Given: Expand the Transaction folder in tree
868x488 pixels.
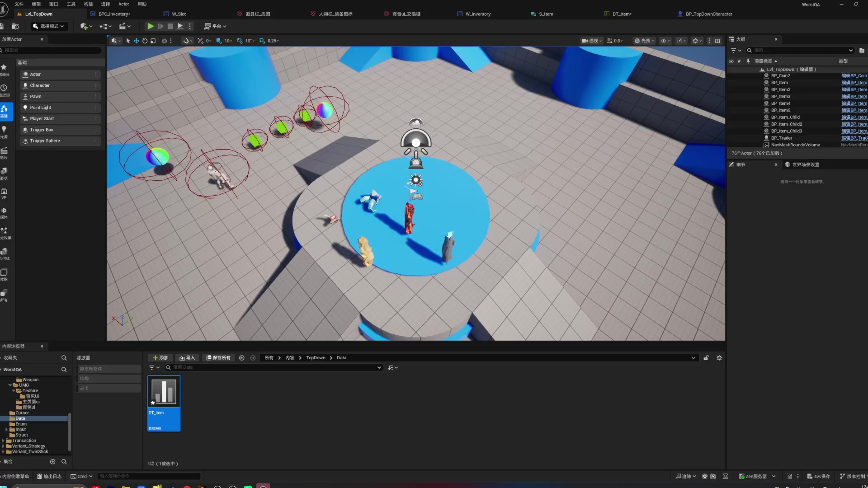Looking at the screenshot, I should (4, 441).
